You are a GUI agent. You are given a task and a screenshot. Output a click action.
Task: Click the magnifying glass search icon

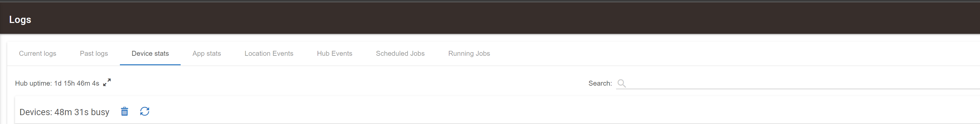pos(621,83)
